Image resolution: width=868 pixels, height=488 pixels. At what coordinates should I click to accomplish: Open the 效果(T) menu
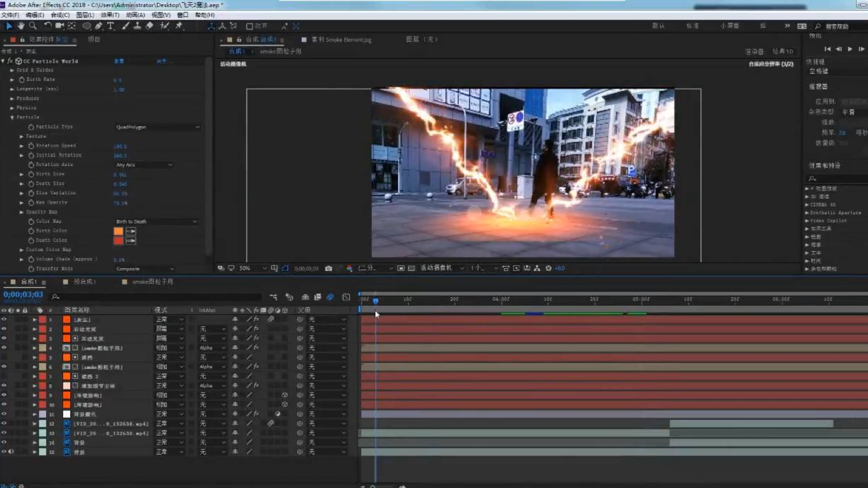(110, 15)
